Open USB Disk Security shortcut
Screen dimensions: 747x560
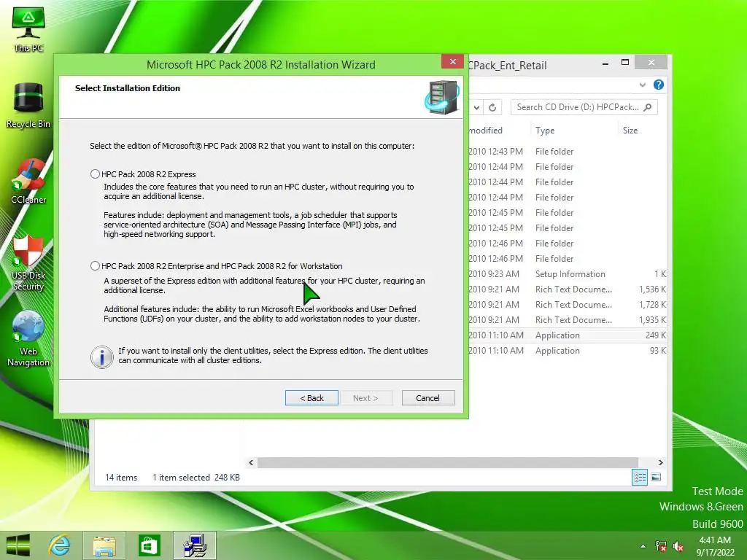click(28, 262)
